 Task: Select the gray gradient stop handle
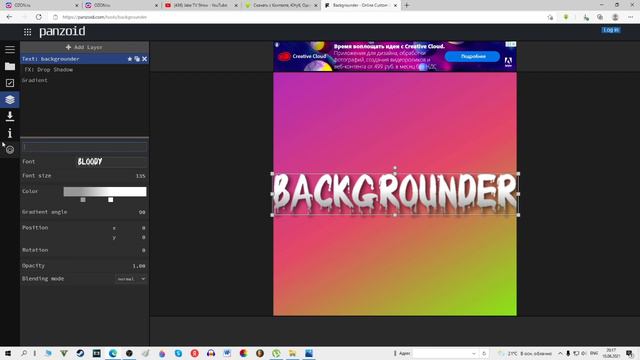(83, 200)
